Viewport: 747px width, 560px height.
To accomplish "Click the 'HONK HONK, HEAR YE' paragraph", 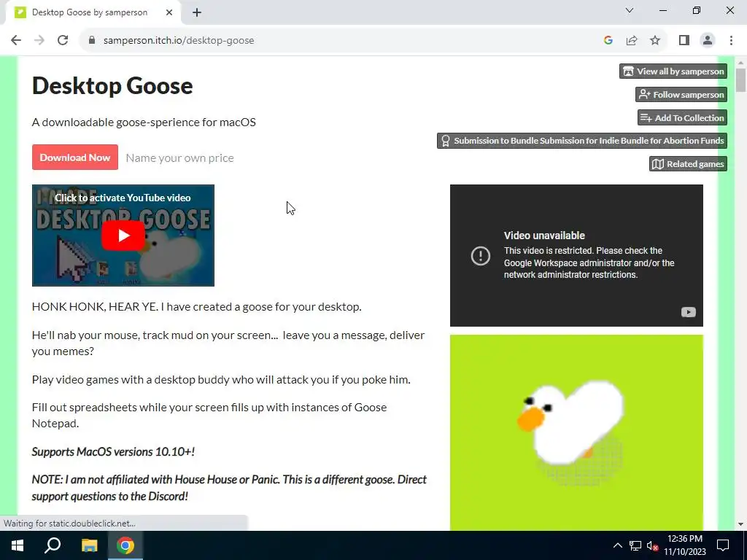I will [x=197, y=307].
